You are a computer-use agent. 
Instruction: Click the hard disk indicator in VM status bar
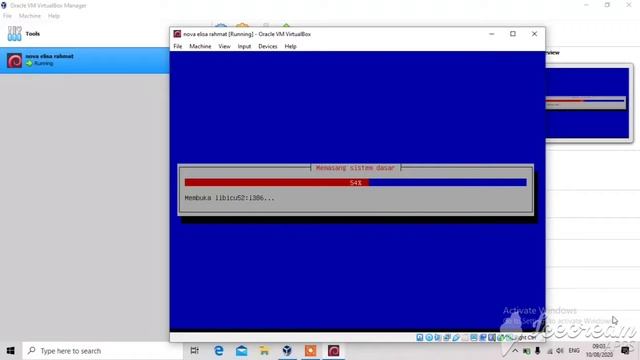pos(420,338)
